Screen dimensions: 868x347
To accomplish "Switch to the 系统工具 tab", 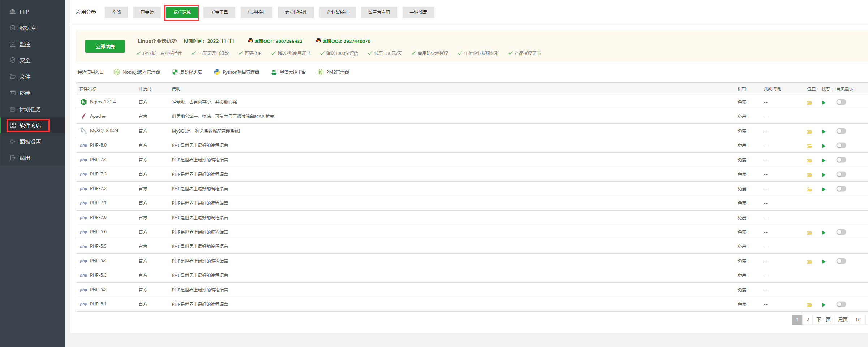I will pyautogui.click(x=219, y=12).
